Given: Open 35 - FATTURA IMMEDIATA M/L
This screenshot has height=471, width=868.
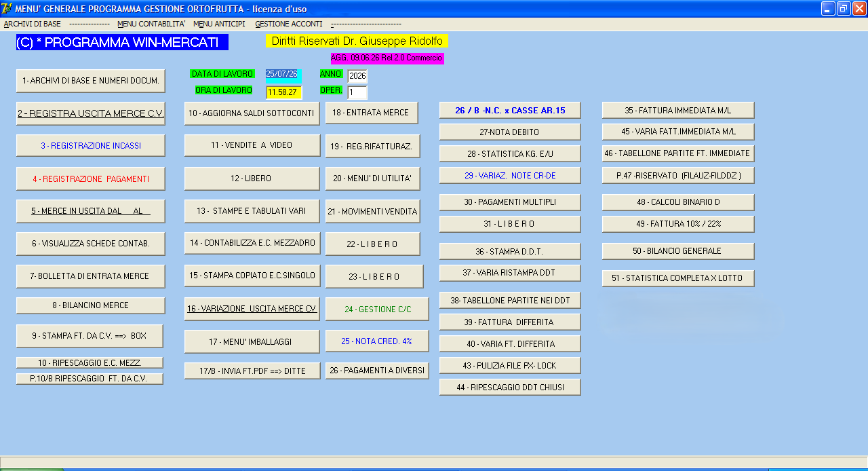Looking at the screenshot, I should coord(678,110).
